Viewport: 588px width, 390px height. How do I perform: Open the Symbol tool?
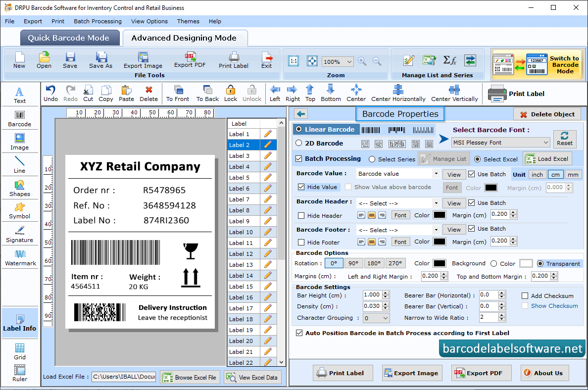pyautogui.click(x=19, y=211)
